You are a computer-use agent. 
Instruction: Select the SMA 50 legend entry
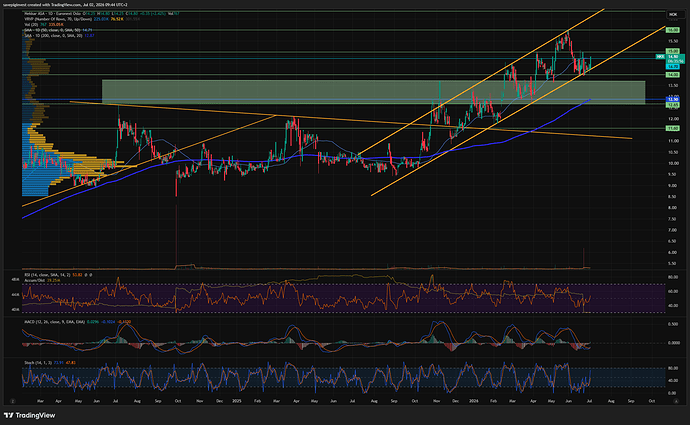[x=58, y=30]
